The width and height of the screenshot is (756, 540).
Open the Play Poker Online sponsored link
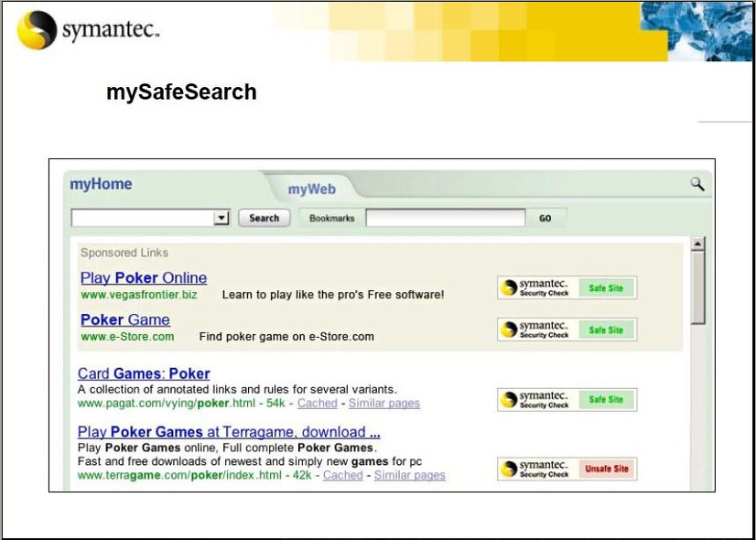(144, 277)
